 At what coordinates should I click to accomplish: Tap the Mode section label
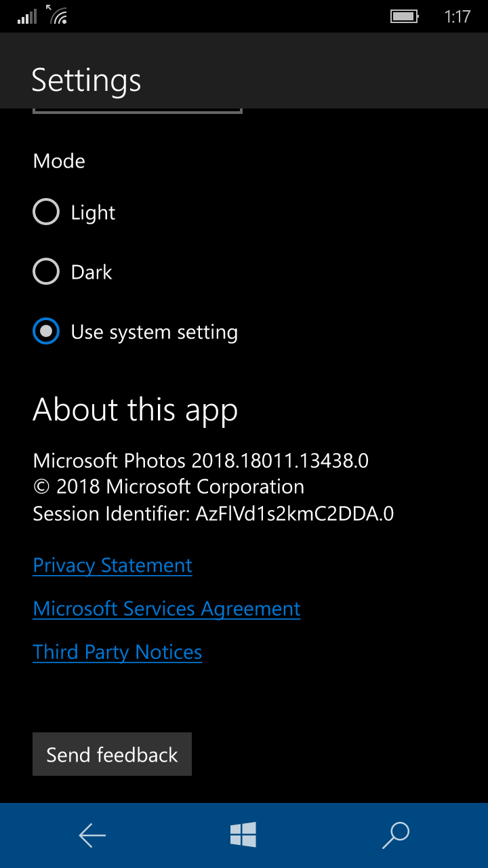[59, 161]
